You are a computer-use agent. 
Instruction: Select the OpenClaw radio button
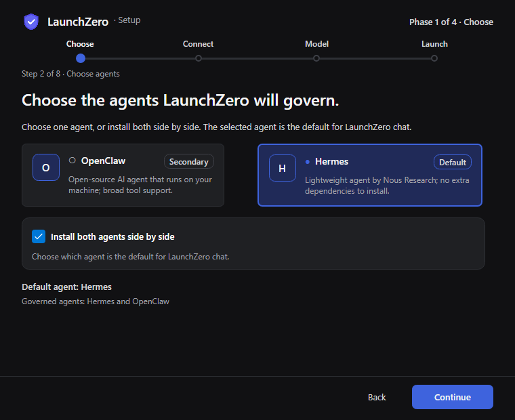(73, 161)
